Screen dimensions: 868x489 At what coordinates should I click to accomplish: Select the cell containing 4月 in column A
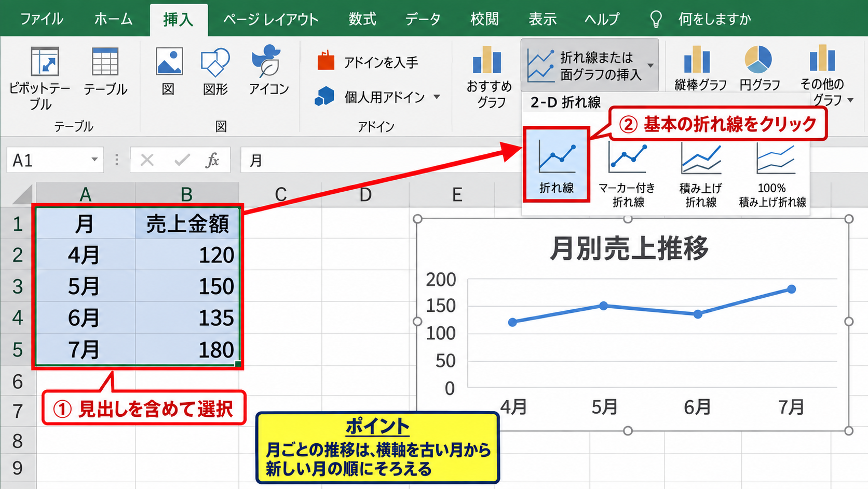coord(86,255)
